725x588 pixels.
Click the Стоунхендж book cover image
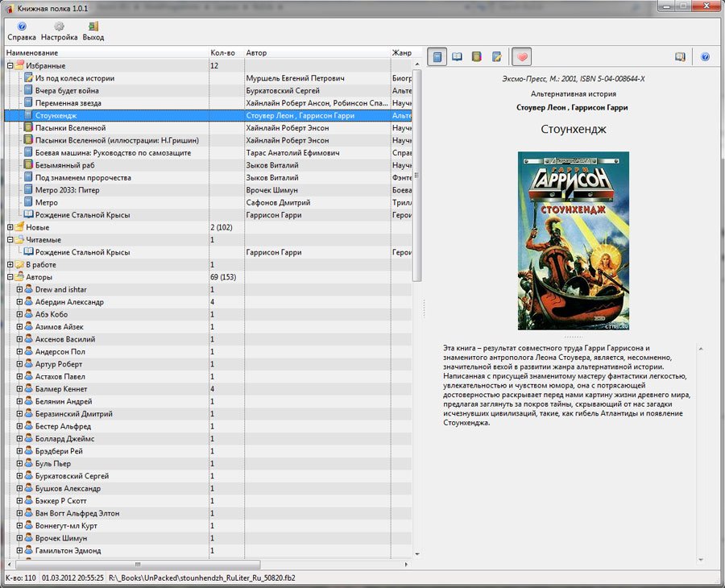pyautogui.click(x=574, y=240)
